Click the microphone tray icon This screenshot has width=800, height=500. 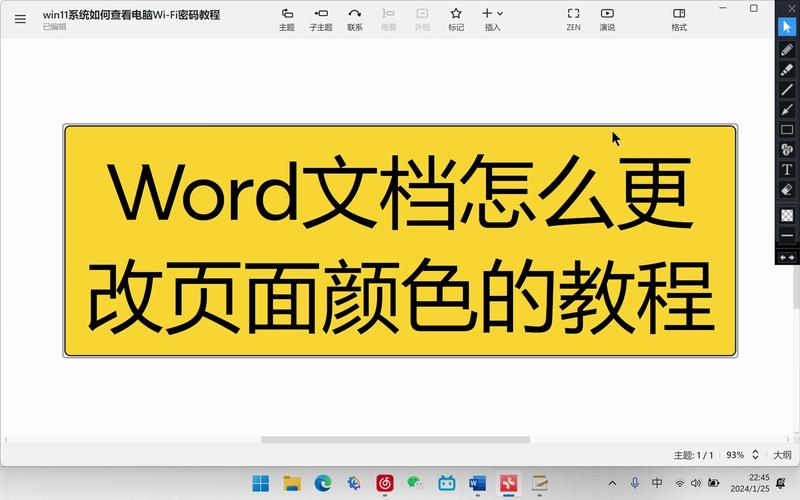[635, 483]
